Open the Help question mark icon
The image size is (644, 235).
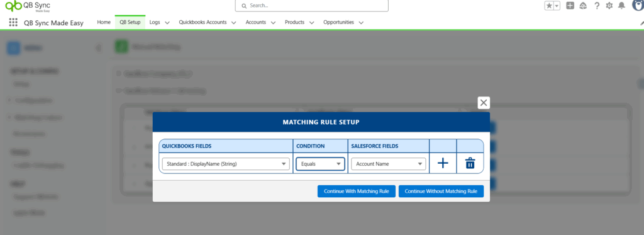(597, 5)
